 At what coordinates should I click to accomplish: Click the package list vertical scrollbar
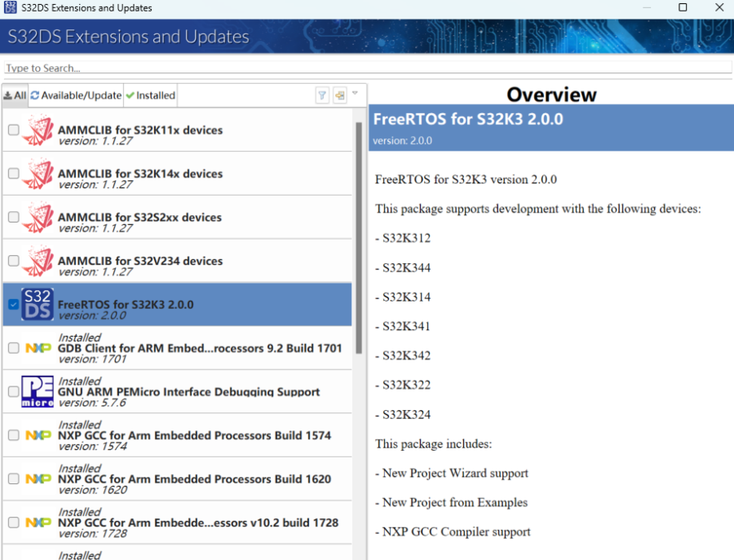(x=359, y=239)
